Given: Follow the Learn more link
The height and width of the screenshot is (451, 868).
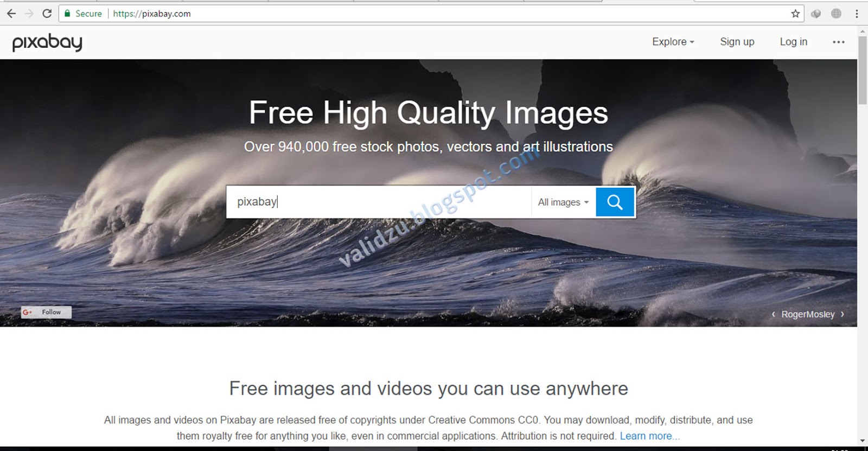Looking at the screenshot, I should pos(649,436).
